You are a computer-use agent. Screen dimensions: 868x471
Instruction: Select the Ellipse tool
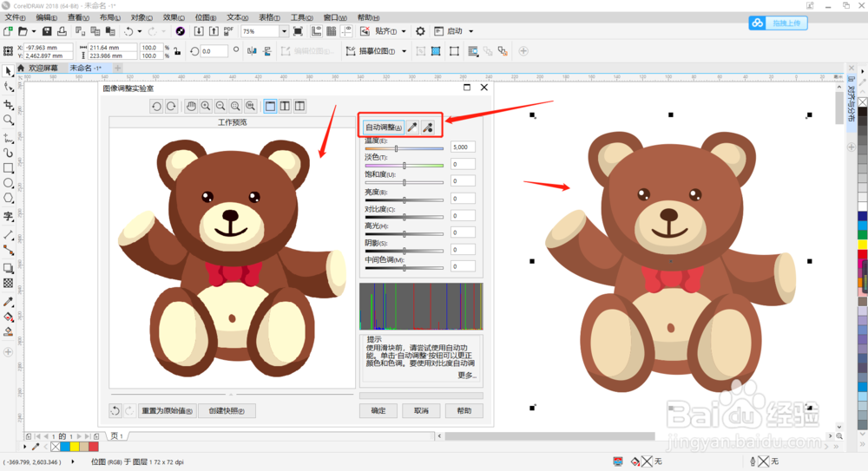pyautogui.click(x=9, y=183)
